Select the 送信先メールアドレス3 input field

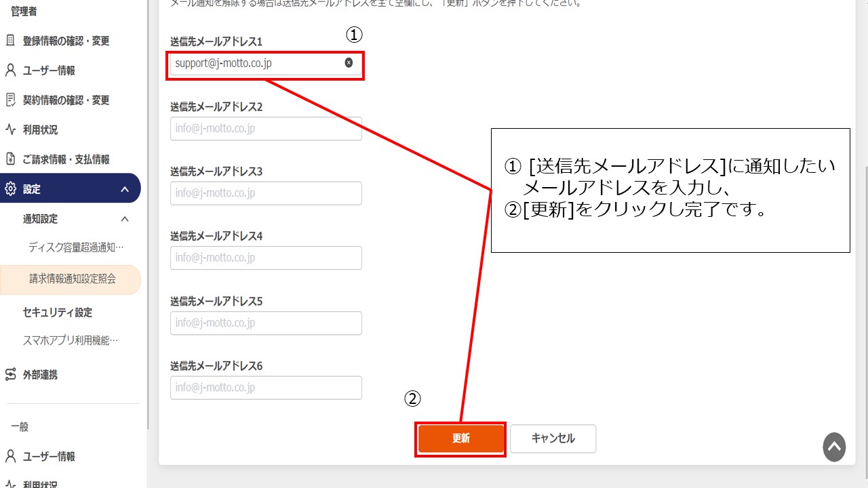click(266, 193)
